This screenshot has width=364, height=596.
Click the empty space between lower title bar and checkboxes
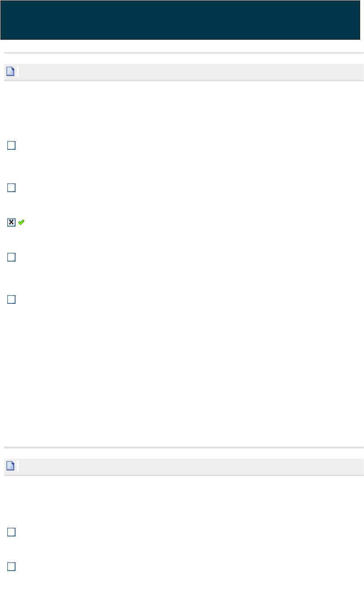coord(184,501)
